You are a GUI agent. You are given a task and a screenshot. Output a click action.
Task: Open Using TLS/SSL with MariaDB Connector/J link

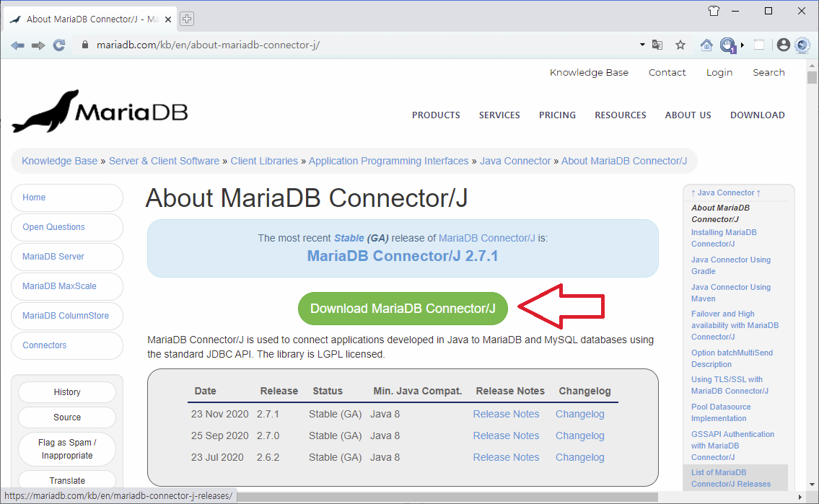[729, 385]
